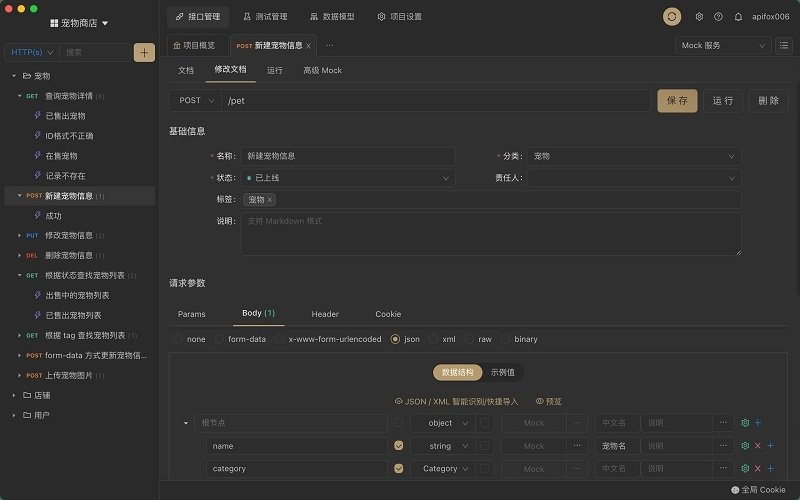Open advanced settings gear for category row

click(x=744, y=468)
